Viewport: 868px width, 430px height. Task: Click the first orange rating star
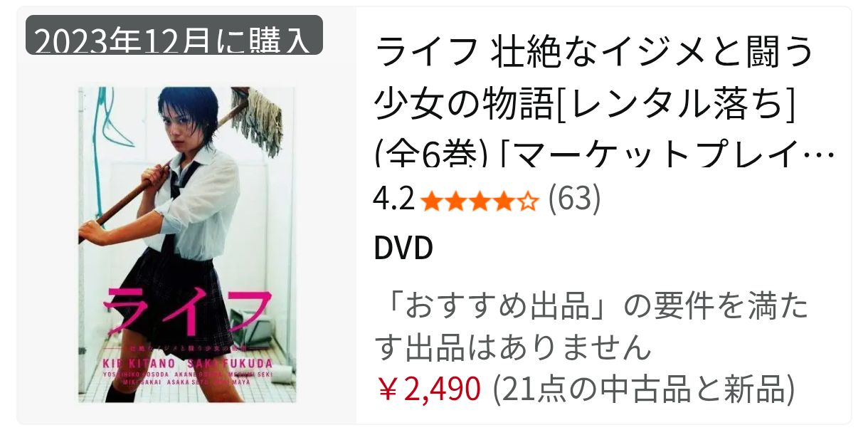(432, 203)
